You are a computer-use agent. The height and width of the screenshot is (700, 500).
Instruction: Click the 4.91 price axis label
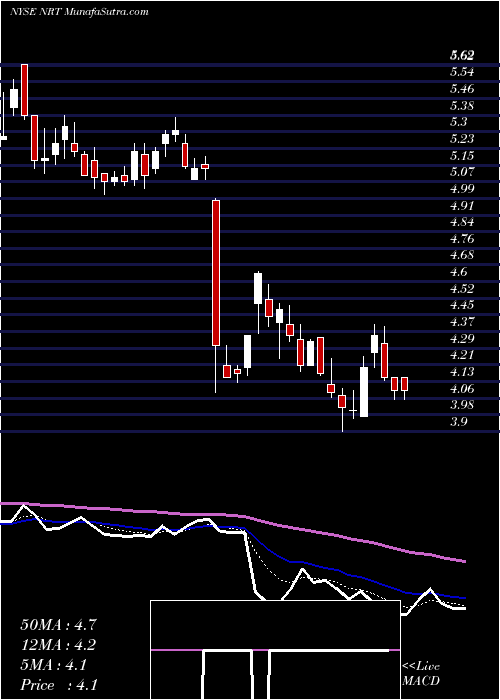click(462, 206)
